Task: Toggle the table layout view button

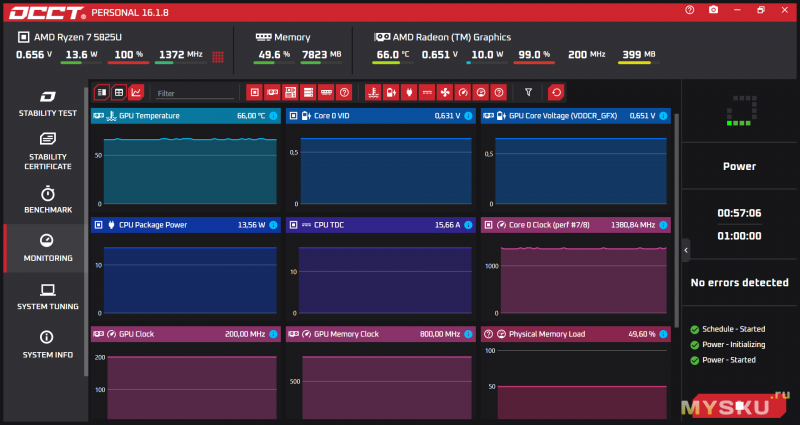Action: point(119,92)
